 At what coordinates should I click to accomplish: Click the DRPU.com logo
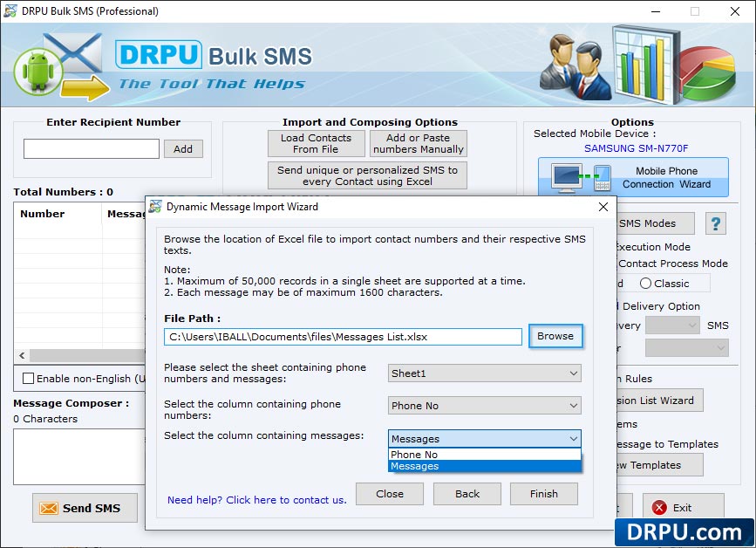(x=684, y=532)
